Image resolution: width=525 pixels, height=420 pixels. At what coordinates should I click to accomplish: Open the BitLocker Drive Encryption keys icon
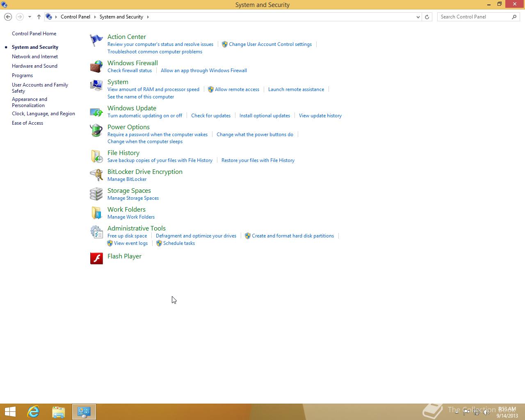click(96, 175)
